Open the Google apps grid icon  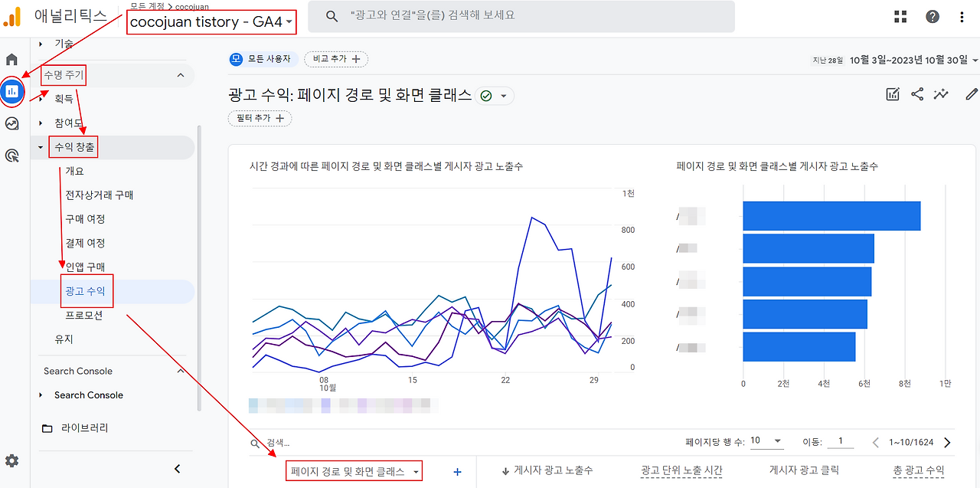point(900,16)
